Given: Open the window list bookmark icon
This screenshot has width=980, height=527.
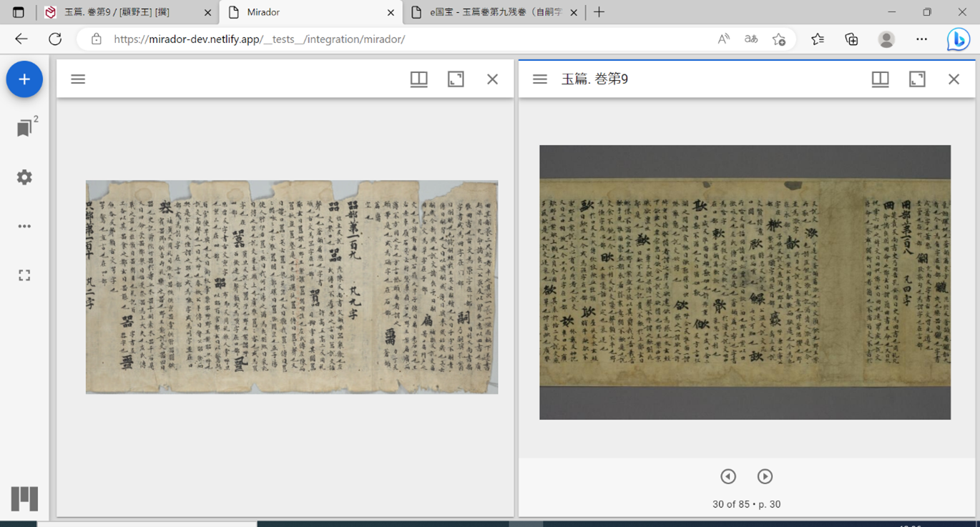Looking at the screenshot, I should [x=24, y=128].
